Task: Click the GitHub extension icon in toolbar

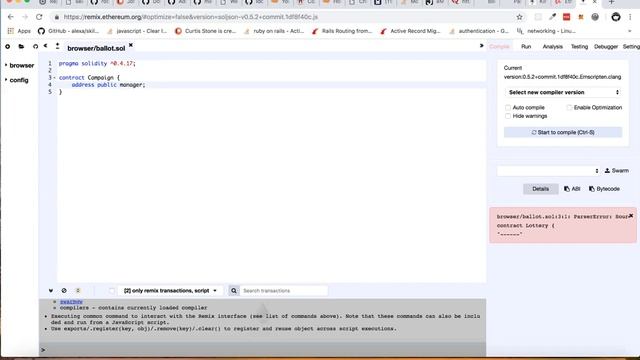Action: click(x=616, y=17)
